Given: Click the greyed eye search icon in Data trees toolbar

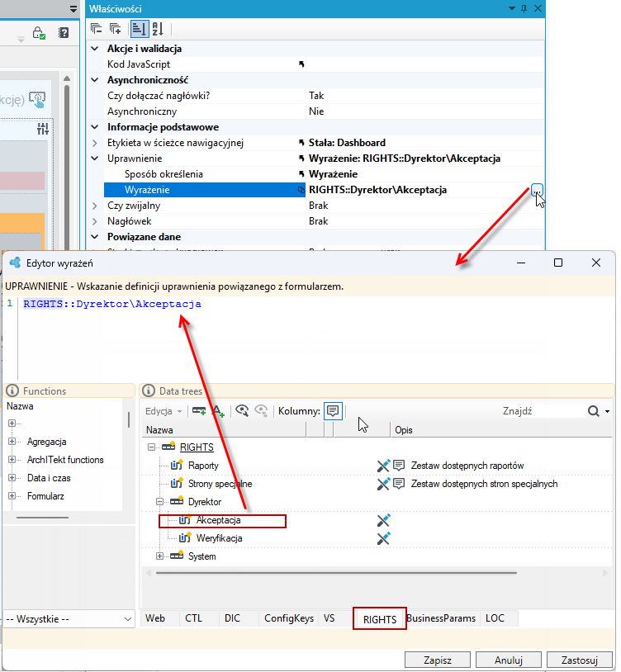Looking at the screenshot, I should pyautogui.click(x=261, y=410).
